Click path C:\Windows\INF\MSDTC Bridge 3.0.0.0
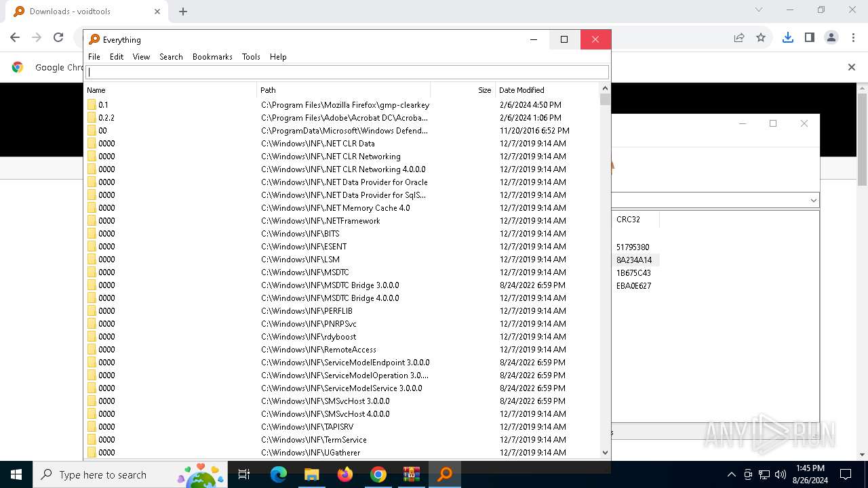Image resolution: width=868 pixels, height=488 pixels. (x=330, y=285)
